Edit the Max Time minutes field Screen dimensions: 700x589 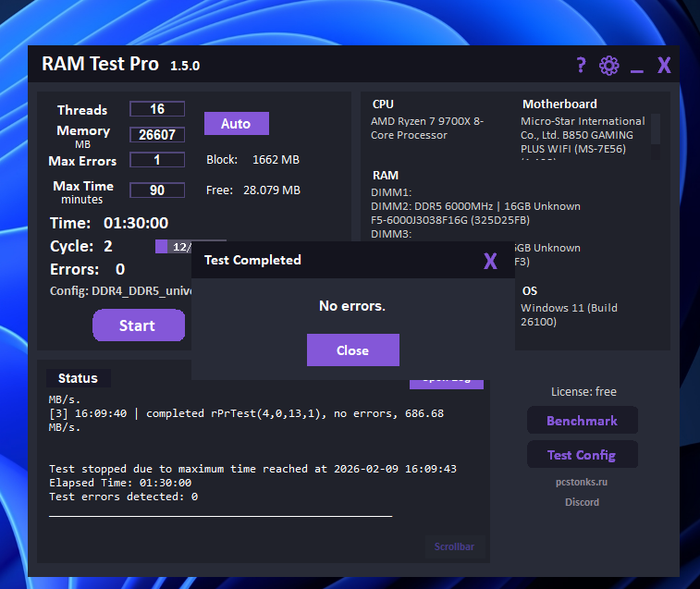coord(157,190)
